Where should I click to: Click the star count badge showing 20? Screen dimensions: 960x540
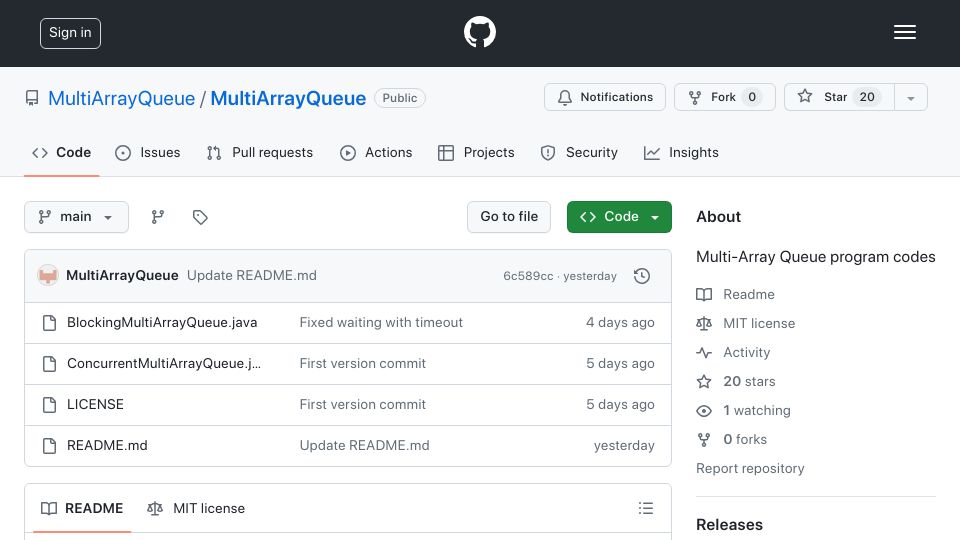coord(867,97)
